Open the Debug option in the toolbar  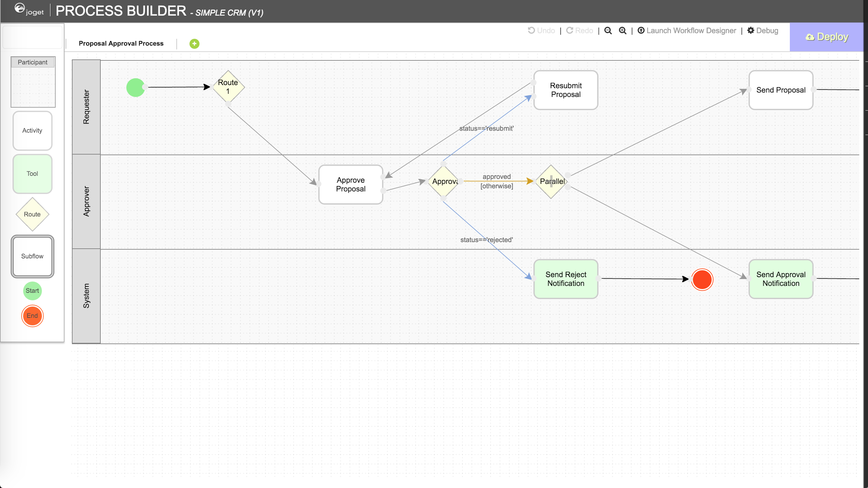(x=763, y=31)
